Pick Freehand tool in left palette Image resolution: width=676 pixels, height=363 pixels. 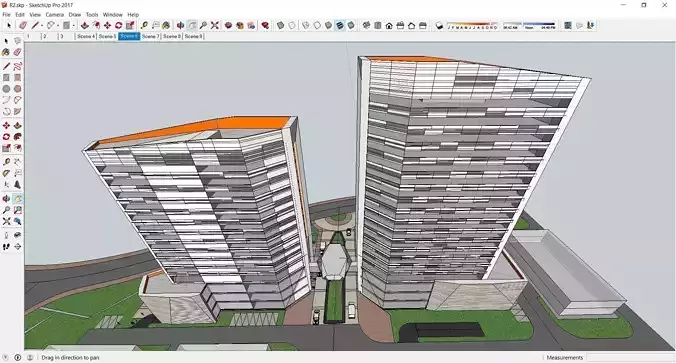[17, 66]
